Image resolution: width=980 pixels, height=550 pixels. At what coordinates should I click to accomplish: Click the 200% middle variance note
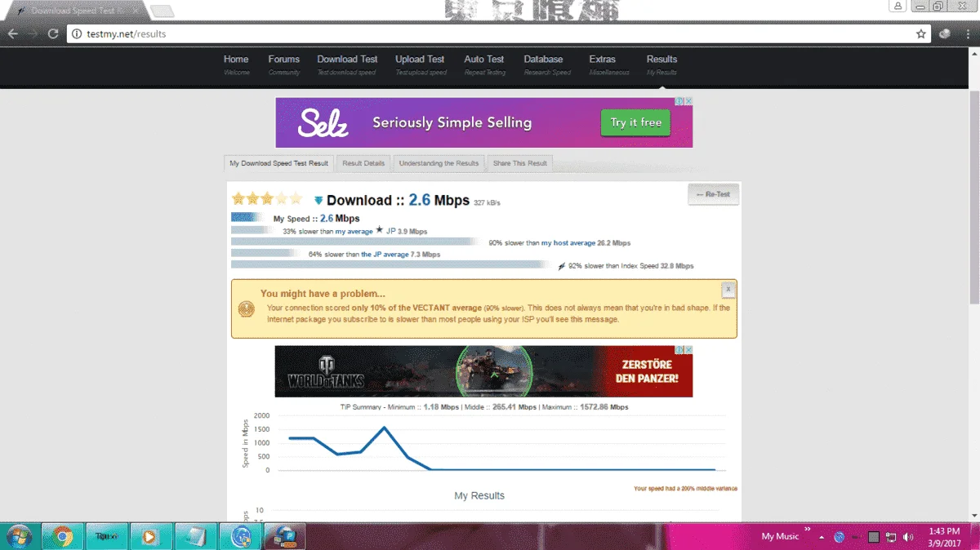685,489
